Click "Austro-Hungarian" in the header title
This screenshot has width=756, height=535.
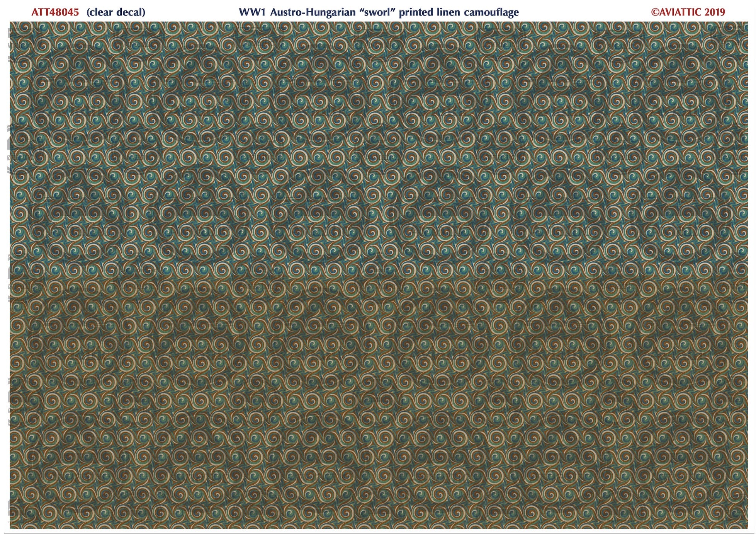click(x=312, y=12)
